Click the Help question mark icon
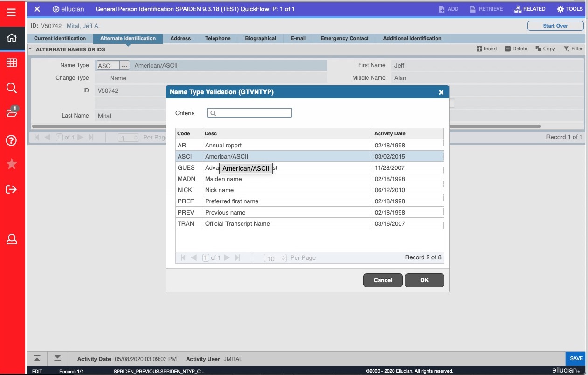Viewport: 588px width, 375px height. point(12,140)
